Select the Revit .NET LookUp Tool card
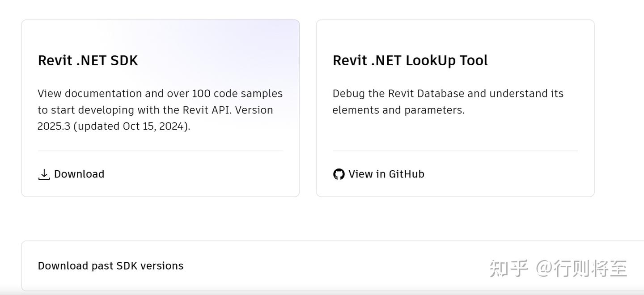This screenshot has height=295, width=644. [x=455, y=107]
